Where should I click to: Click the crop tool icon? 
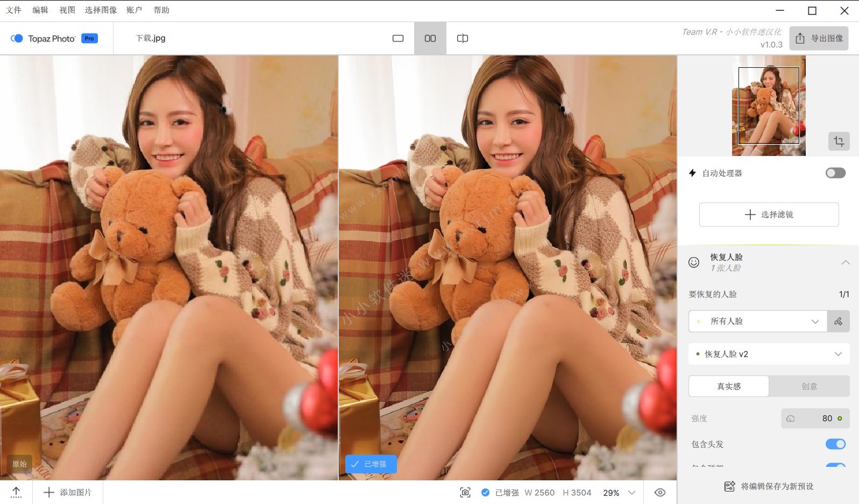click(839, 141)
